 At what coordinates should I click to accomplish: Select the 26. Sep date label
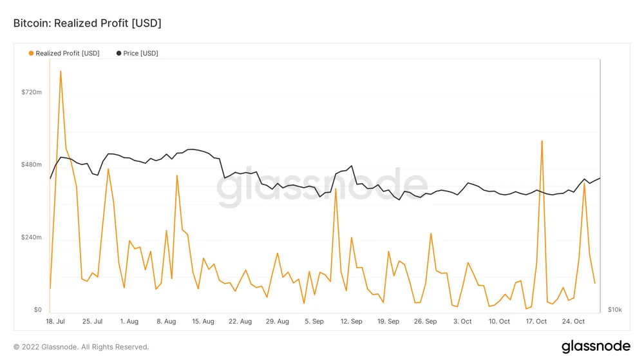point(426,321)
